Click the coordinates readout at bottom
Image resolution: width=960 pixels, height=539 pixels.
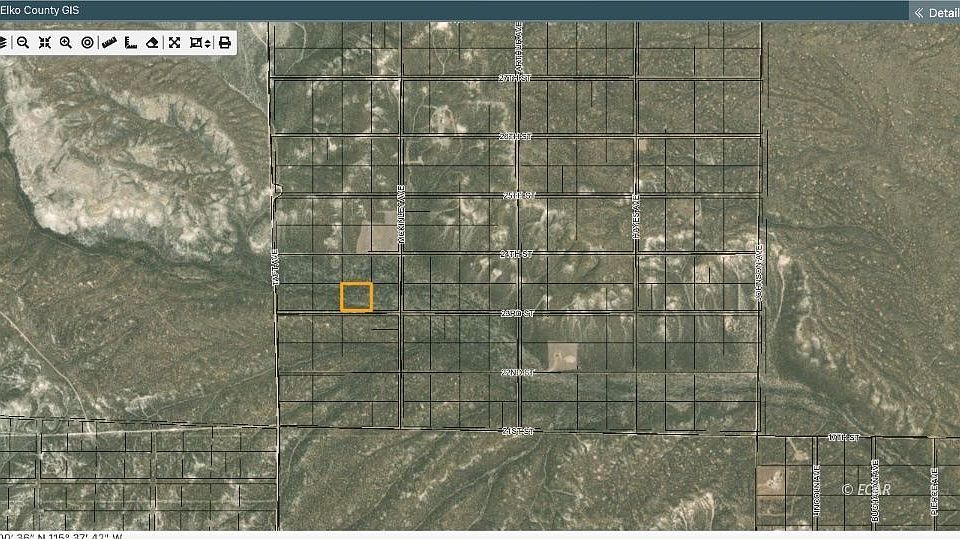coord(61,536)
